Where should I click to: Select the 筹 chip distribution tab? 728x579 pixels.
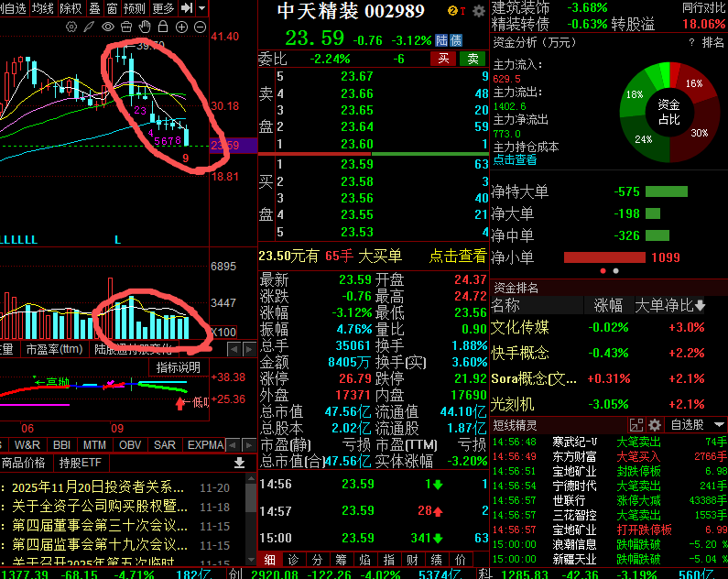point(342,560)
